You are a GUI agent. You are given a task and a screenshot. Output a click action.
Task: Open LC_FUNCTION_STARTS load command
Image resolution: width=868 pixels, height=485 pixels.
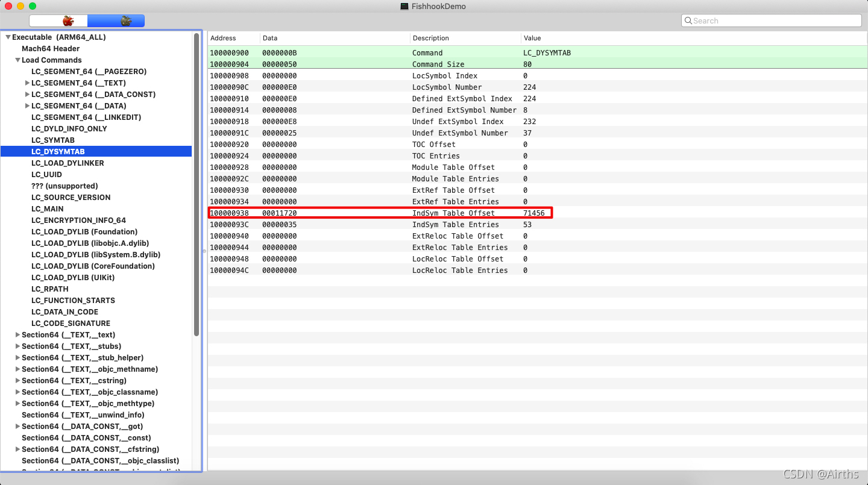73,301
